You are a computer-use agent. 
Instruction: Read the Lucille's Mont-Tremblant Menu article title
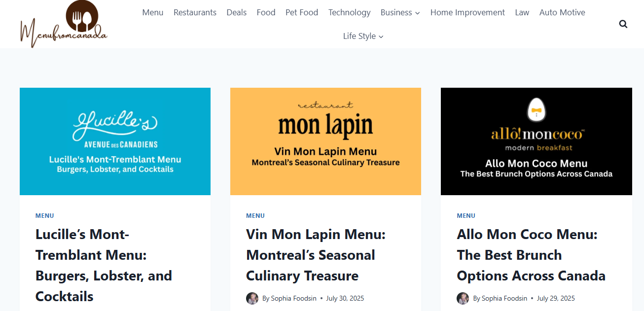tap(104, 265)
